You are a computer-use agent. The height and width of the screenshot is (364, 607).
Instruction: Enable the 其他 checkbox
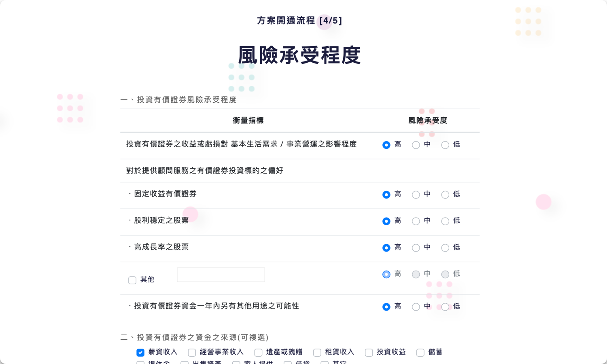(x=132, y=280)
